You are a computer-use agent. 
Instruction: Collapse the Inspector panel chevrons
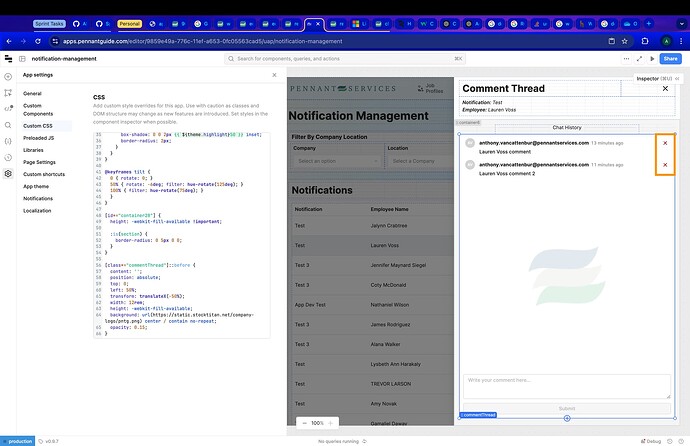(x=677, y=79)
